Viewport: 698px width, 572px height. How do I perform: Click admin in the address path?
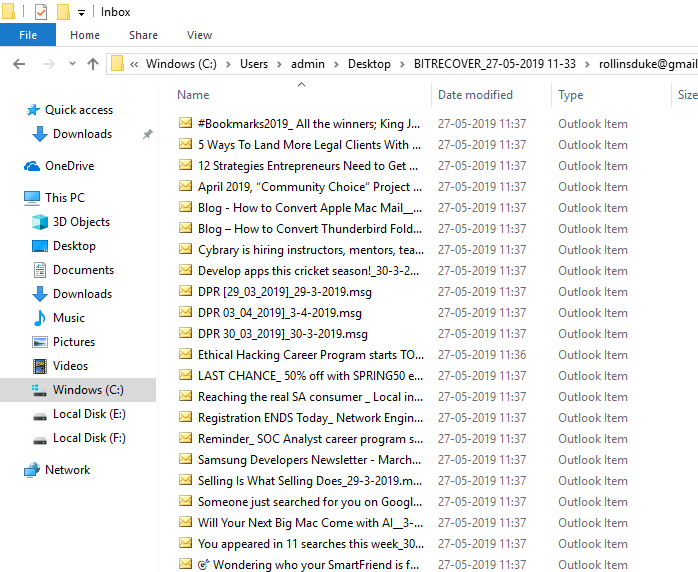[308, 64]
